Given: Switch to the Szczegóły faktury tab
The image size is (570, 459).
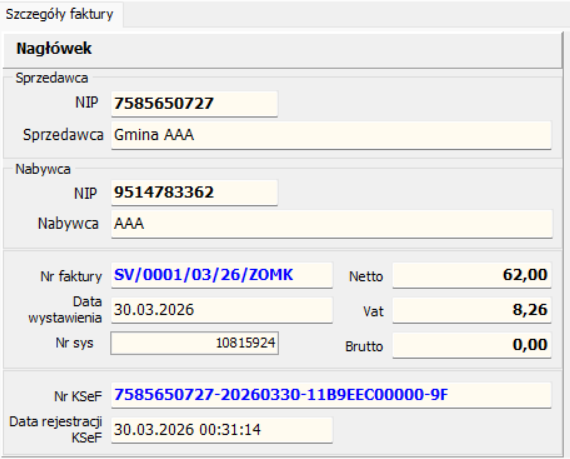Looking at the screenshot, I should point(60,15).
